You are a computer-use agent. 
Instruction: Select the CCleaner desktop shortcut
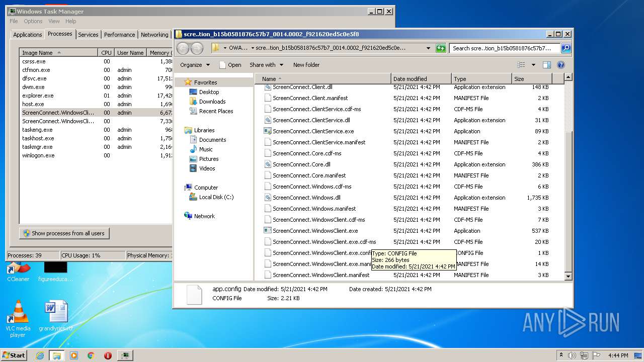(x=18, y=270)
